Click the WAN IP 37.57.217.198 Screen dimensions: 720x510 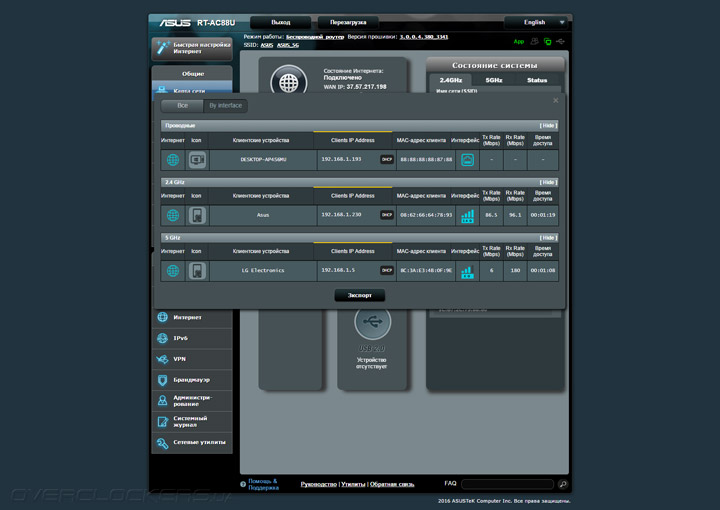click(x=366, y=87)
